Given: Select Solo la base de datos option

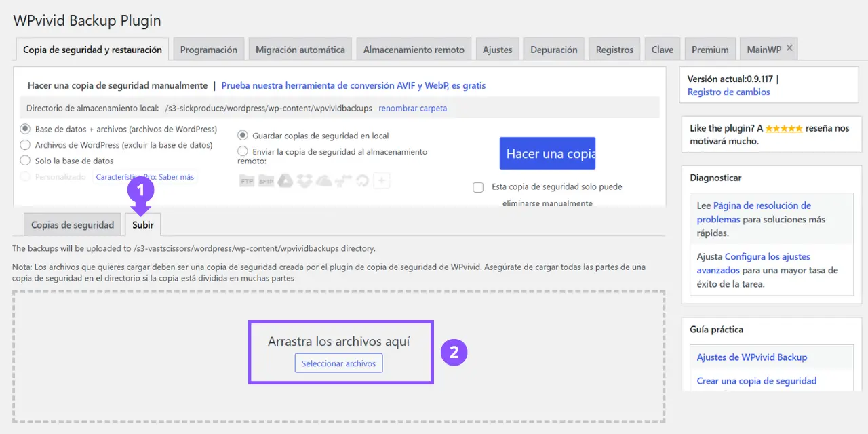Looking at the screenshot, I should [25, 161].
